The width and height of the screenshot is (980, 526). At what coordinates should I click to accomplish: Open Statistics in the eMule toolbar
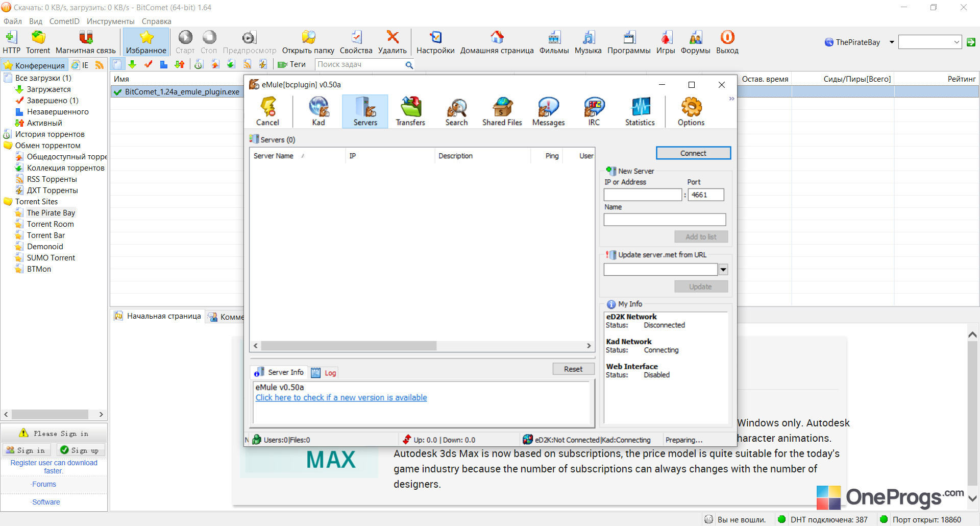(x=640, y=111)
